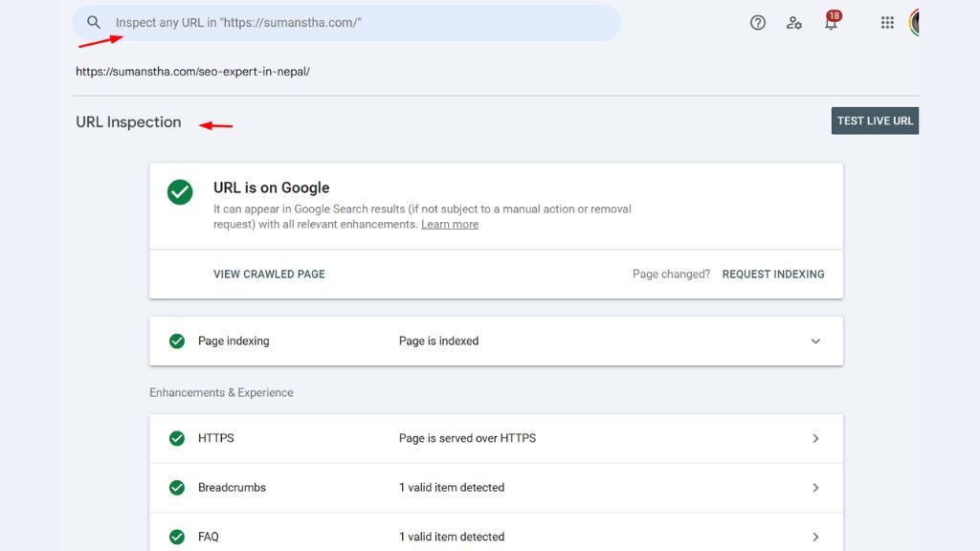Click Page is served over HTTPS text
This screenshot has height=551, width=980.
(x=467, y=438)
